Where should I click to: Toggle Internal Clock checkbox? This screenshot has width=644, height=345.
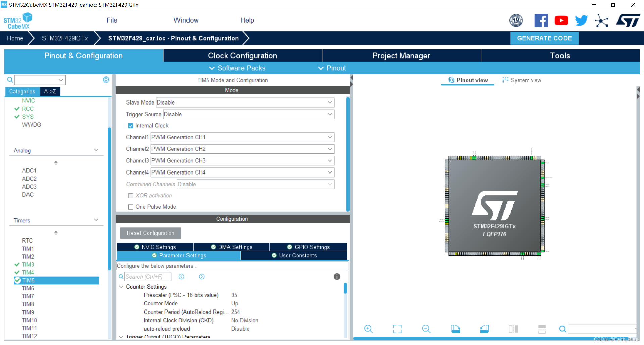131,126
